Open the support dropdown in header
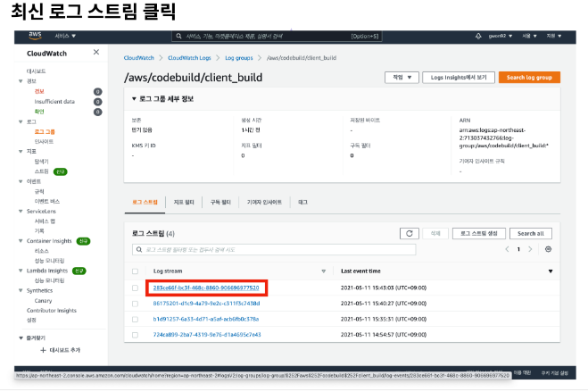 [x=554, y=36]
